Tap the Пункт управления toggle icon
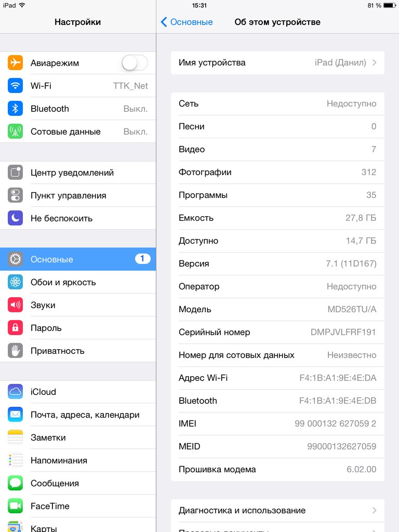 pyautogui.click(x=15, y=195)
